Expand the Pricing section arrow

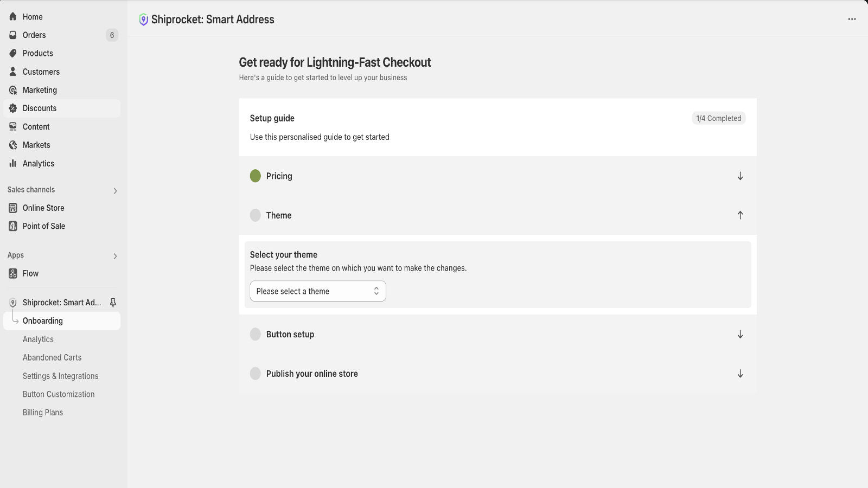740,176
